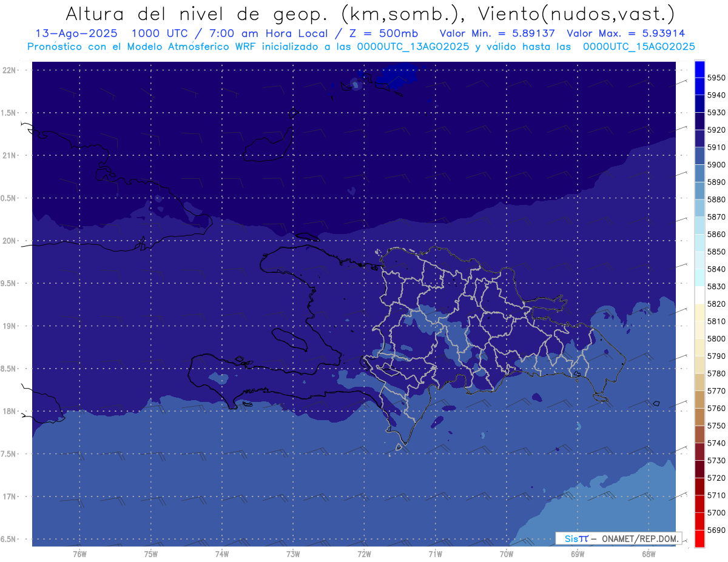The width and height of the screenshot is (728, 562).
Task: Click the '21N' latitude label
Action: point(10,155)
